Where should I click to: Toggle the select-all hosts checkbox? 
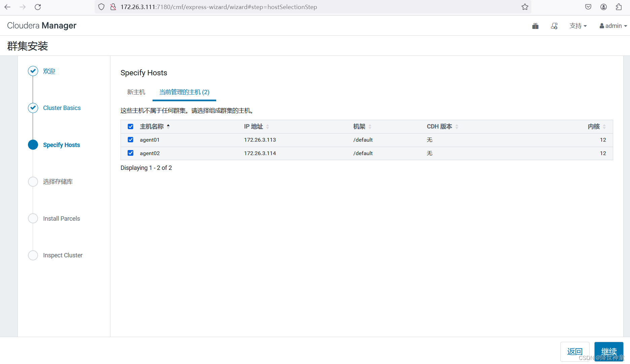point(131,126)
